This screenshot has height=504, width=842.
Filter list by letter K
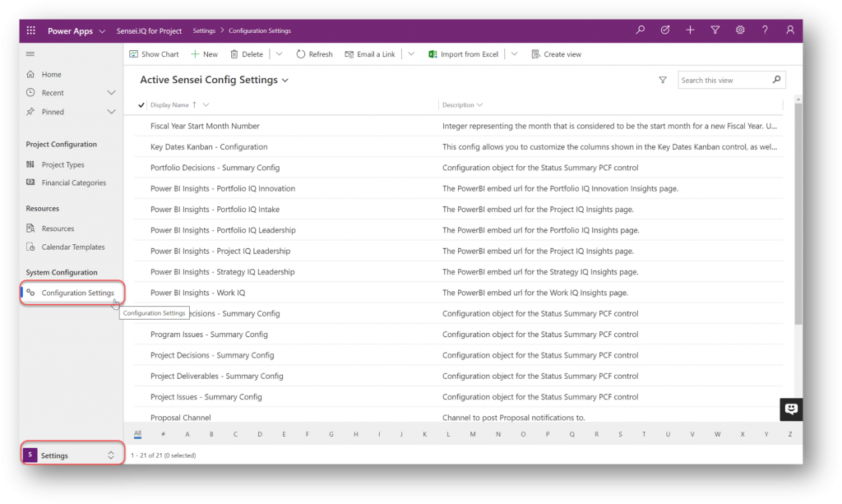[x=425, y=434]
